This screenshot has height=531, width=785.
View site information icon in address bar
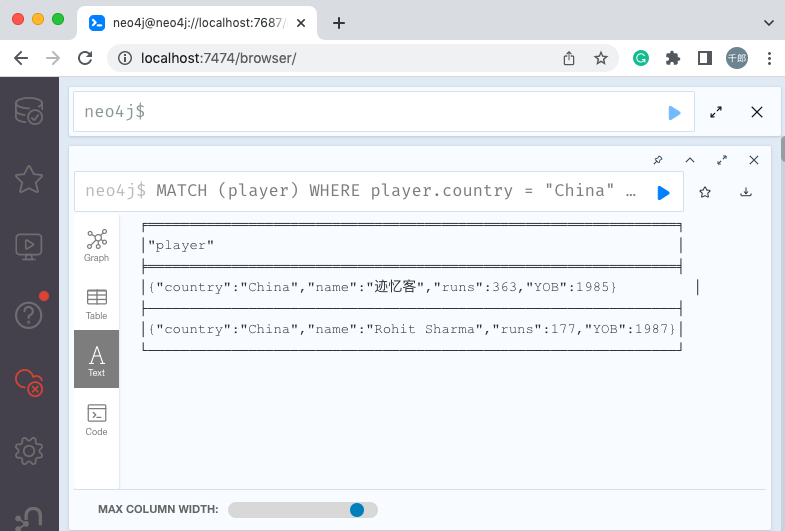(x=125, y=58)
